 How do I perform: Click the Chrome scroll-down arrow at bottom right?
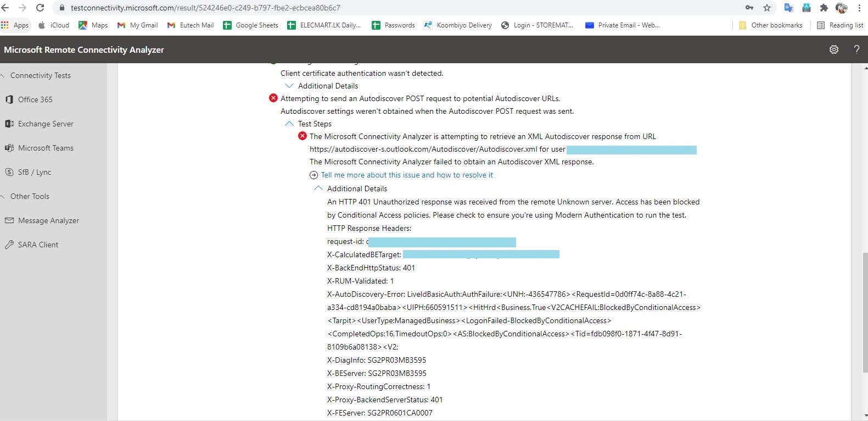tap(865, 416)
